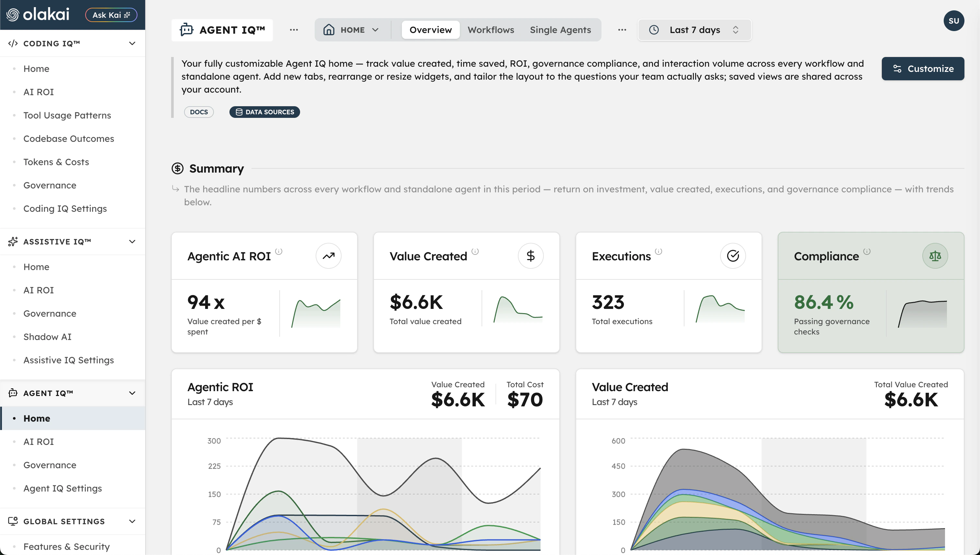
Task: Click the Agent IQ robot icon in header
Action: pos(187,30)
